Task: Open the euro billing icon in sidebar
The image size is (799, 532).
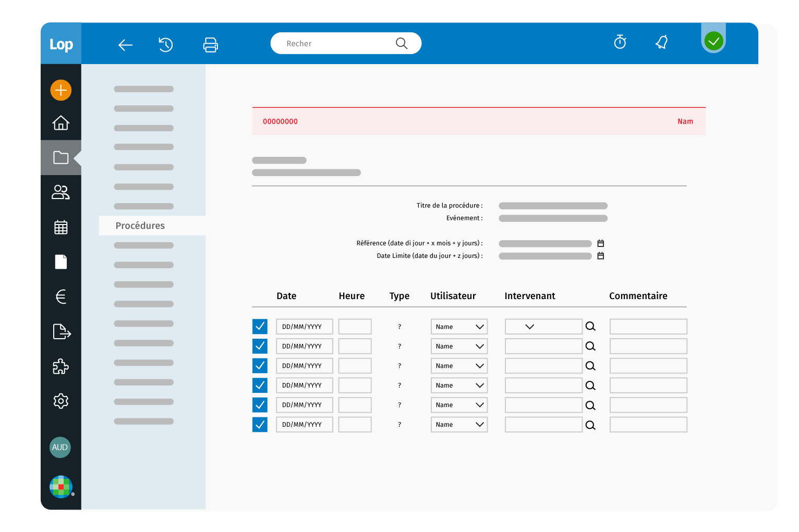Action: coord(61,296)
